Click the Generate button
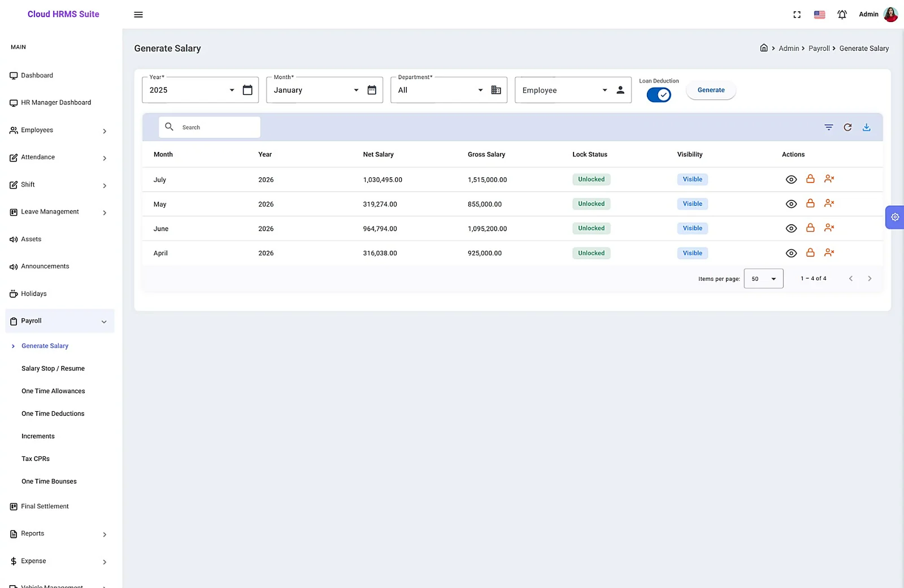This screenshot has width=904, height=588. pyautogui.click(x=711, y=90)
